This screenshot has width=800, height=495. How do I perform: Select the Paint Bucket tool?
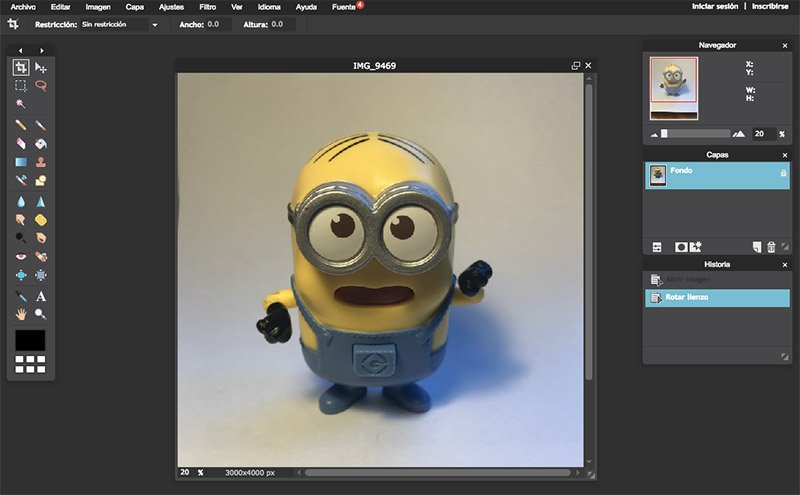(x=41, y=144)
